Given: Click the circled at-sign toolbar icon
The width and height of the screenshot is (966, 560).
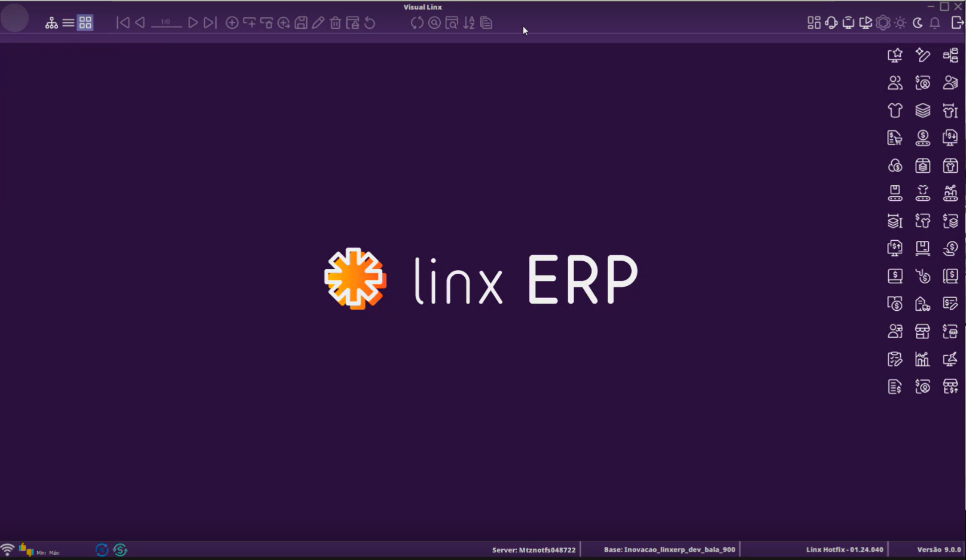Looking at the screenshot, I should click(x=434, y=23).
